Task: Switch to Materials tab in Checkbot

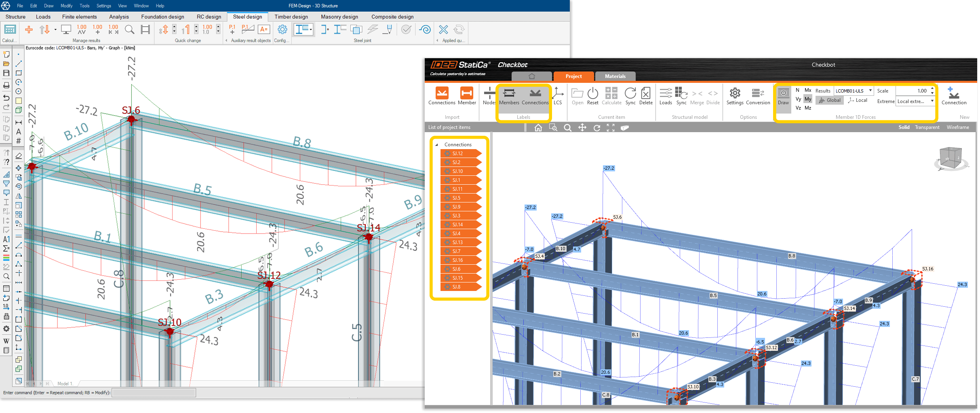Action: click(615, 76)
